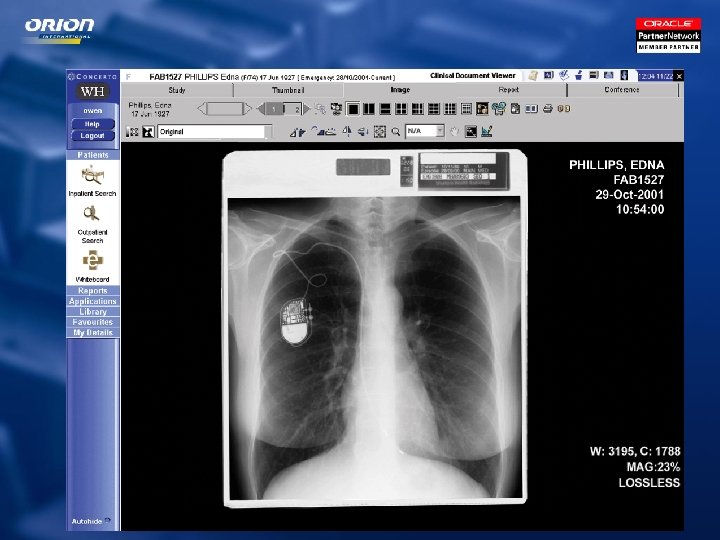This screenshot has height=540, width=720.
Task: Click the chest x-ray image
Action: [x=375, y=328]
